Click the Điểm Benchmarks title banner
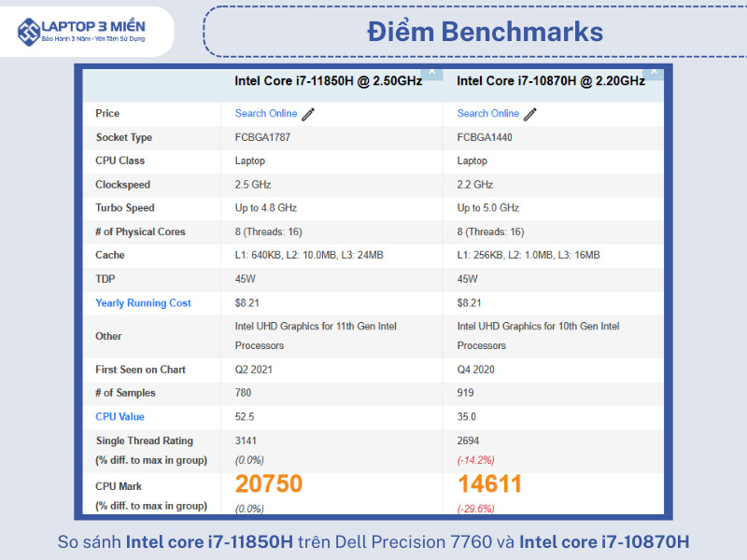This screenshot has height=560, width=747. (485, 32)
